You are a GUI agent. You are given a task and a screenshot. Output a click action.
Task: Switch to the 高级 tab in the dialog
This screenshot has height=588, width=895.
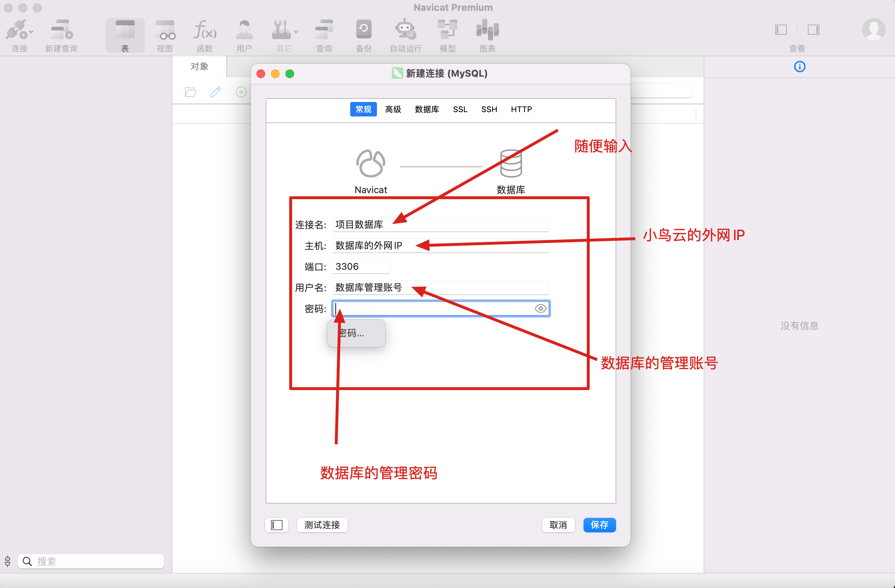click(393, 110)
